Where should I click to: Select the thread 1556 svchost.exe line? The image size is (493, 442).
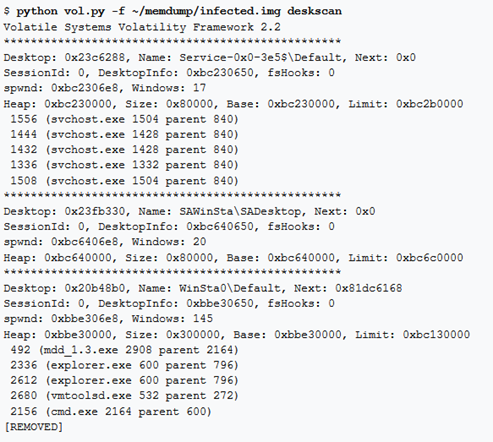point(124,119)
